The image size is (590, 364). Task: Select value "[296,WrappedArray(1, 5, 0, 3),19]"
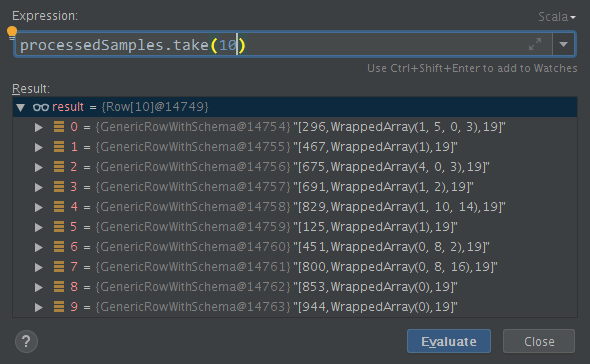(399, 127)
